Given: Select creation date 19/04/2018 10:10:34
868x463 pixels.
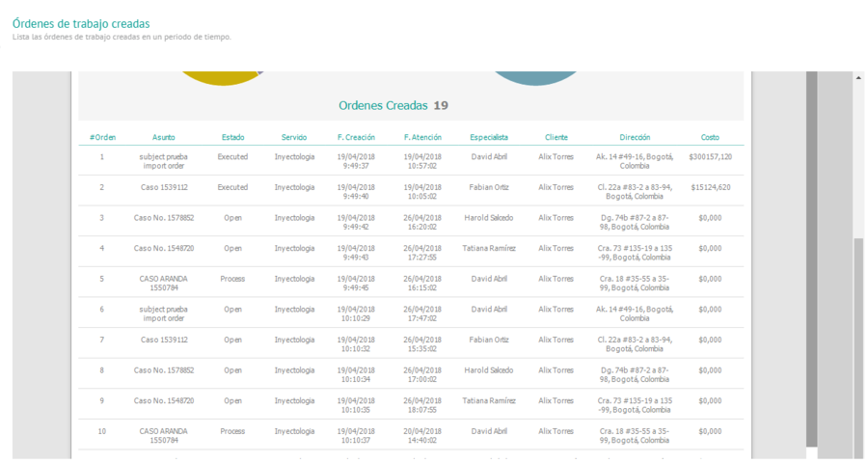Looking at the screenshot, I should point(356,374).
